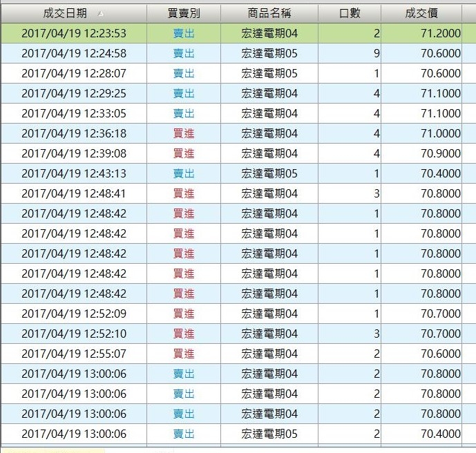The image size is (476, 453).
Task: Select the date cell 2017/04/19 12:52:09
Action: [74, 314]
